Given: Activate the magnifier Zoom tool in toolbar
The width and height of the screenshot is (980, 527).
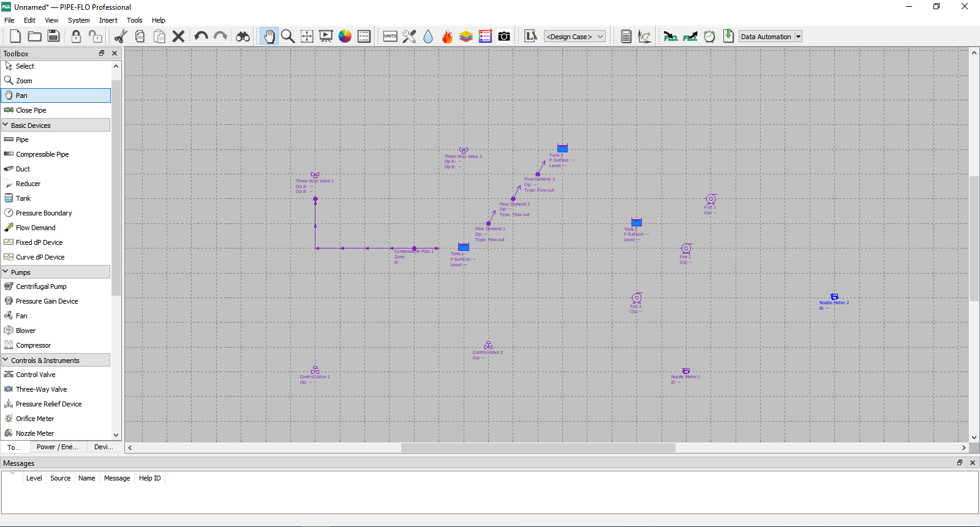Looking at the screenshot, I should [x=288, y=36].
